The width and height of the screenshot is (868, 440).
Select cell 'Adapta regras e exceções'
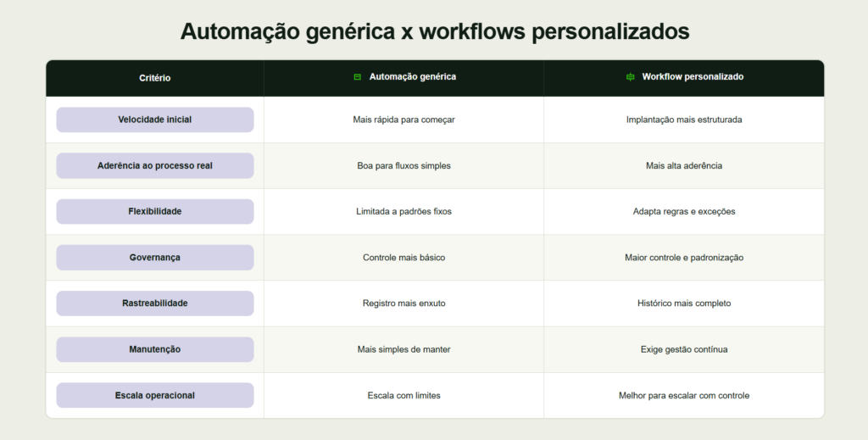(684, 211)
